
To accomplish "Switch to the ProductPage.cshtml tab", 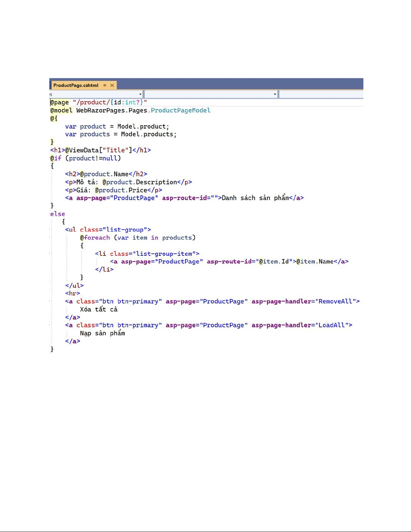I will 76,85.
